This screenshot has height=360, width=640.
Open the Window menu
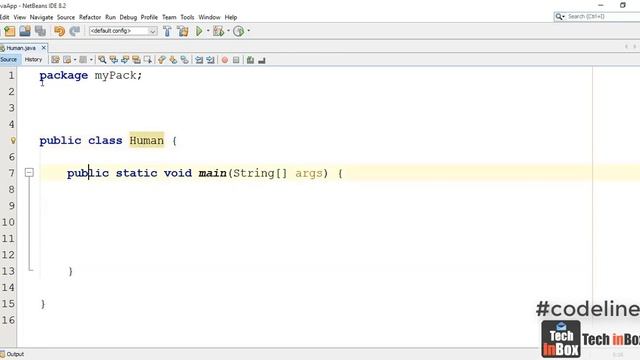pyautogui.click(x=209, y=17)
